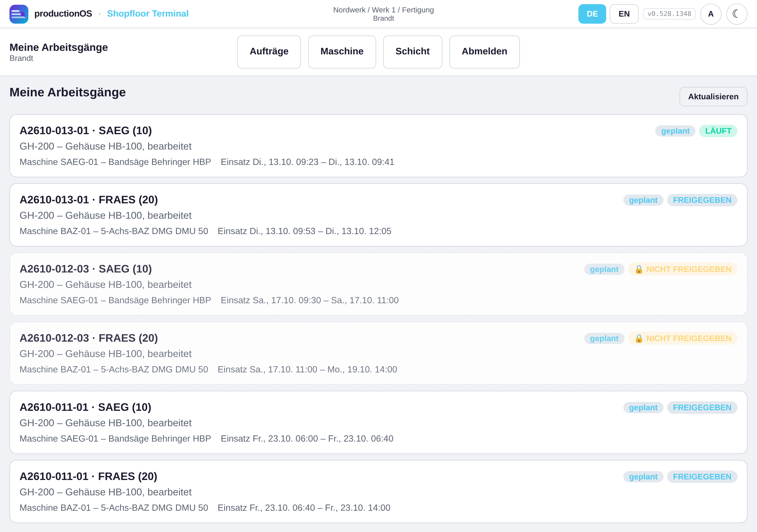Click lock icon on A2610-012-03 FRAES card
The height and width of the screenshot is (532, 757).
point(639,338)
